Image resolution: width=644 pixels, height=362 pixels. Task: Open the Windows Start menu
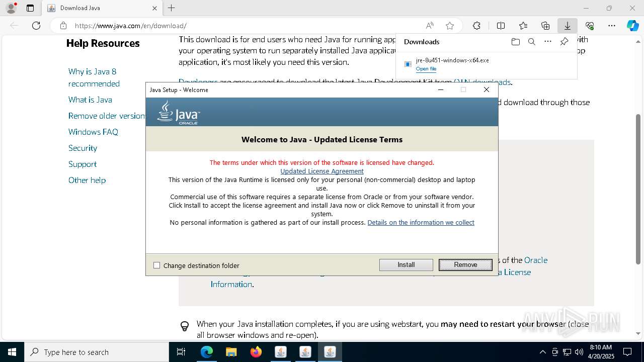12,352
